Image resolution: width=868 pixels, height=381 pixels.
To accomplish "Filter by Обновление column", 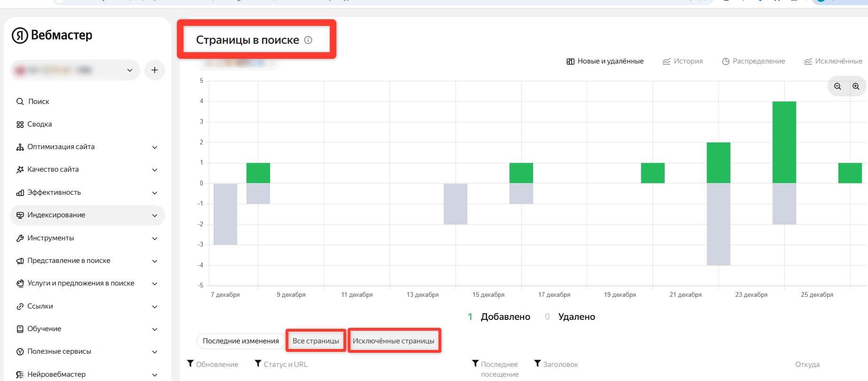I will click(191, 364).
